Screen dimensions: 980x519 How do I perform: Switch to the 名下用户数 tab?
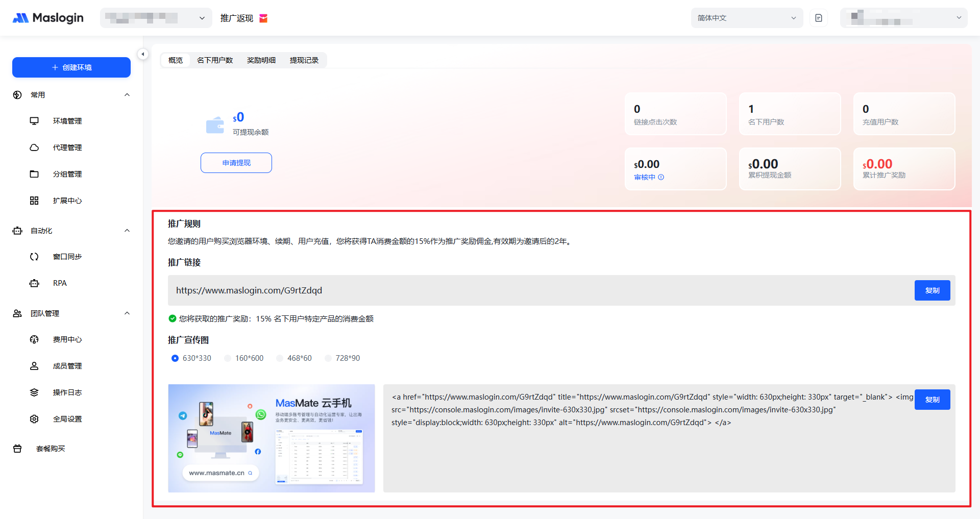[x=215, y=60]
